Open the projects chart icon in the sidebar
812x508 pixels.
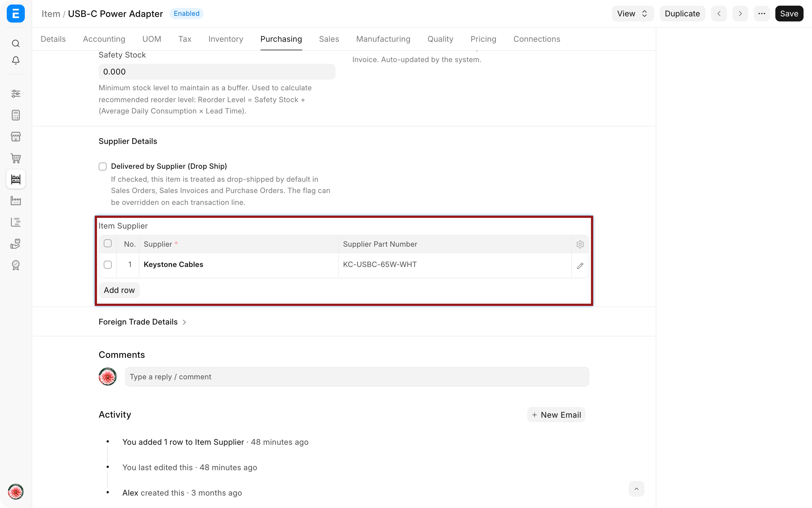pos(16,222)
